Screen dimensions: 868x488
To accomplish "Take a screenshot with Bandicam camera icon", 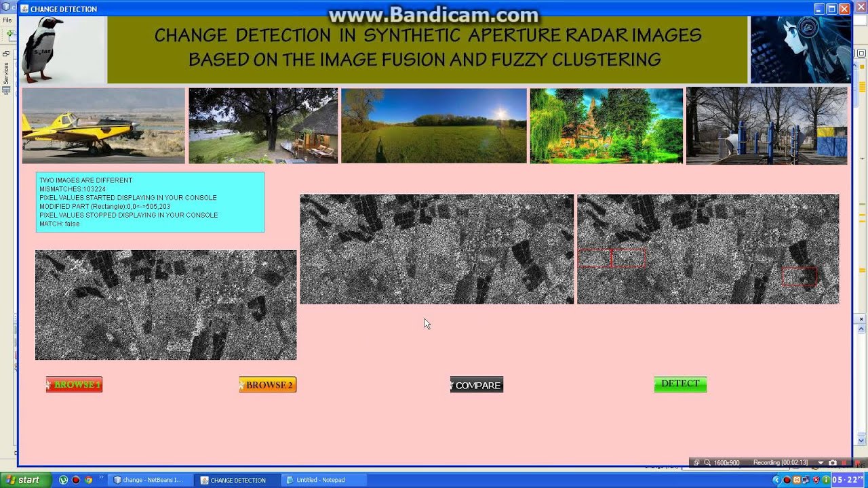I will pos(833,463).
